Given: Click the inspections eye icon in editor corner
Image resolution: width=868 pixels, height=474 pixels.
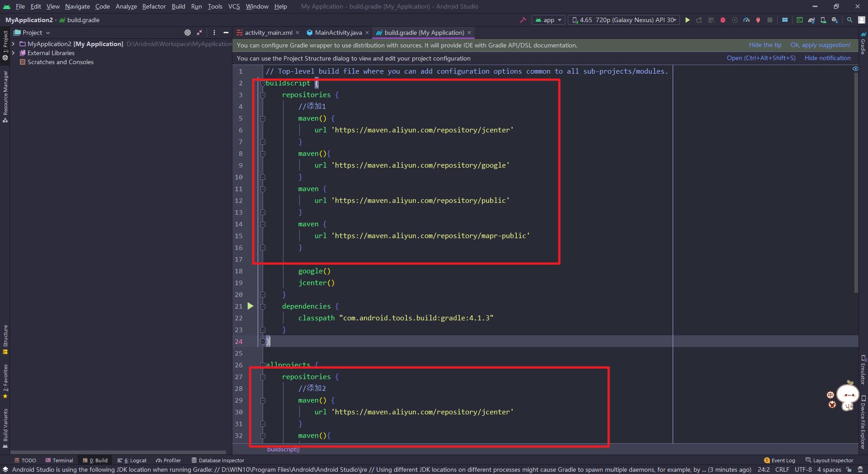Looking at the screenshot, I should [x=855, y=69].
